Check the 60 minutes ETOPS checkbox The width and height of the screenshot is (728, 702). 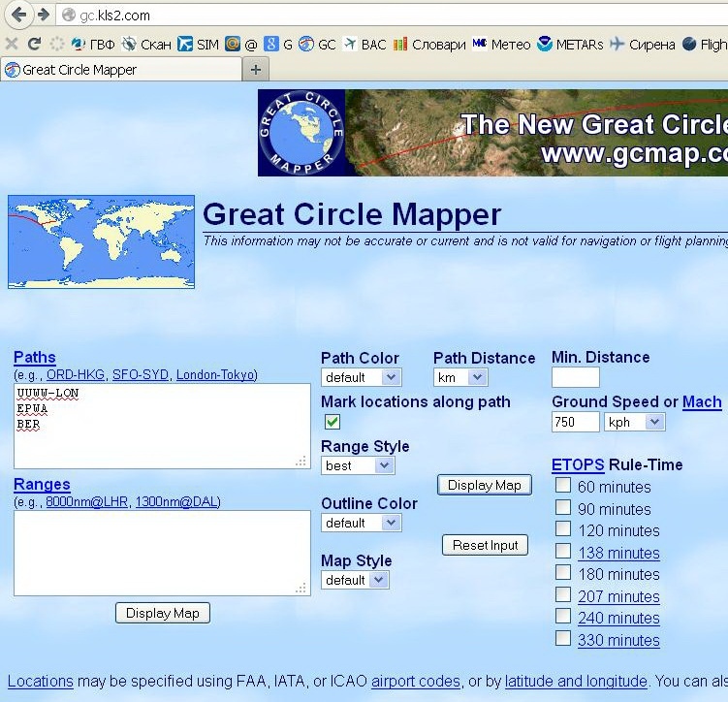[x=563, y=485]
